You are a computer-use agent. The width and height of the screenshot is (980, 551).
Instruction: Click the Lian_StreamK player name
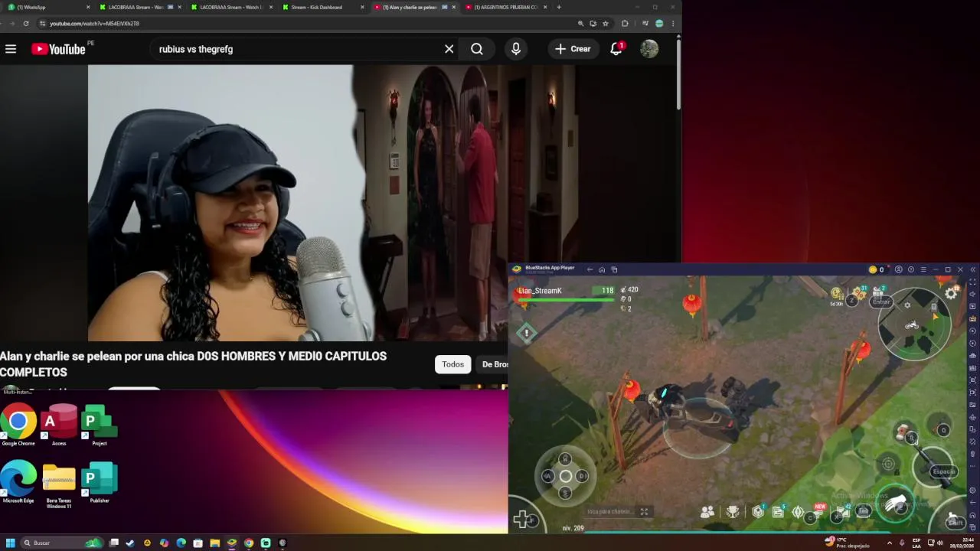pos(540,291)
